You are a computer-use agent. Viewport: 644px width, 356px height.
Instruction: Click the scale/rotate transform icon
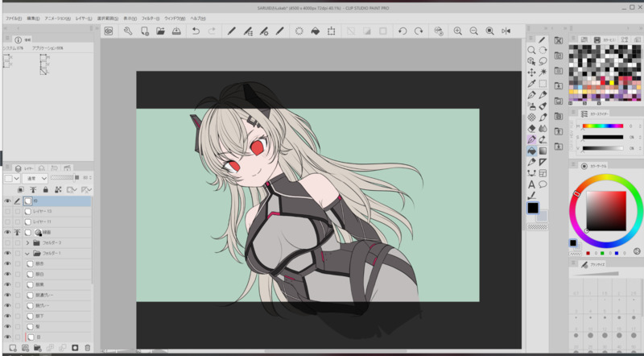tap(331, 31)
